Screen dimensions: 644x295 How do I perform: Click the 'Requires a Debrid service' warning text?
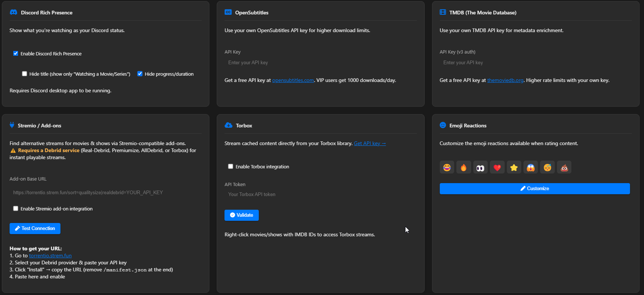coord(49,150)
